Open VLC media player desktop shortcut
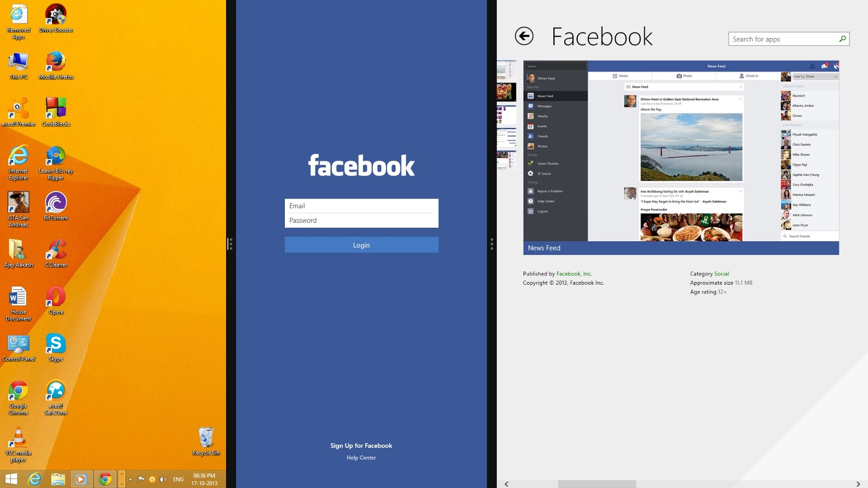Viewport: 868px width, 488px height. (18, 445)
